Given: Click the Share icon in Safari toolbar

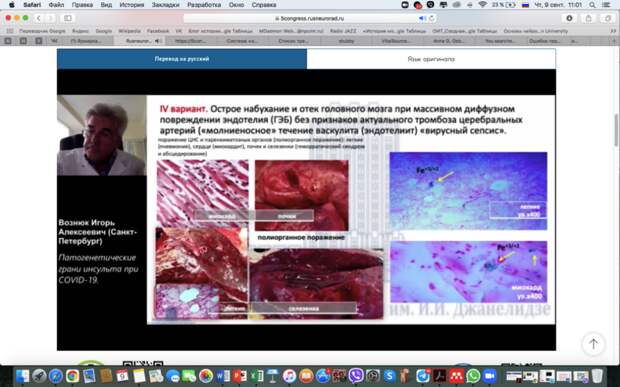Looking at the screenshot, I should click(x=589, y=18).
